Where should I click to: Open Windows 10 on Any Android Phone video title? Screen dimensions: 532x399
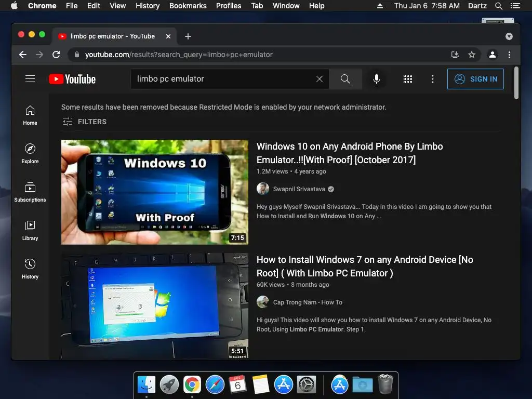(350, 153)
